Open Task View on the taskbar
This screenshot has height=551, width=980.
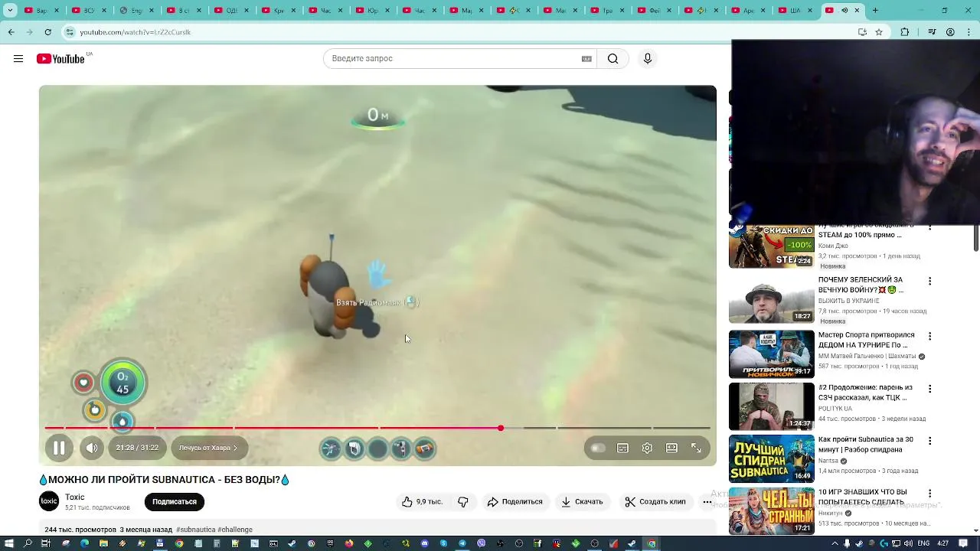46,543
